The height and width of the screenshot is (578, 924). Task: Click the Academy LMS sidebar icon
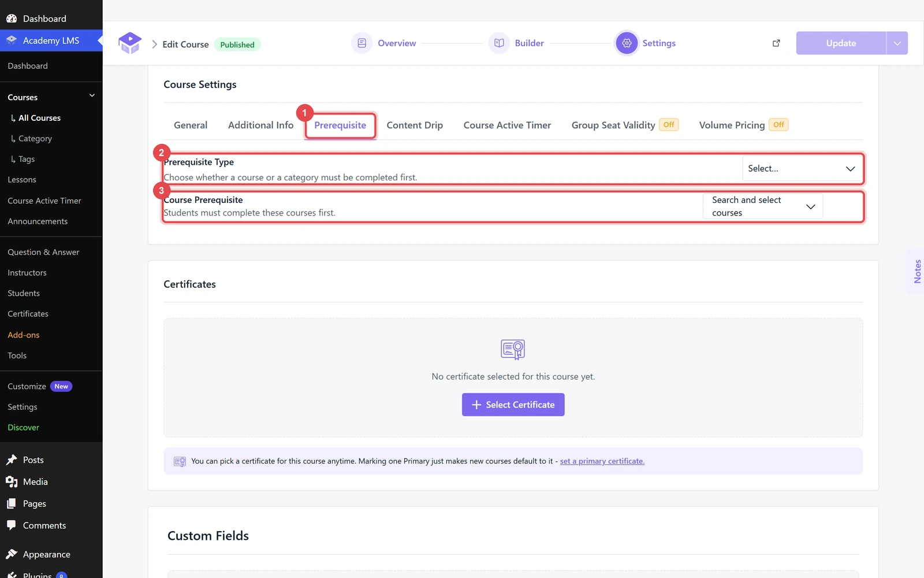coord(12,40)
